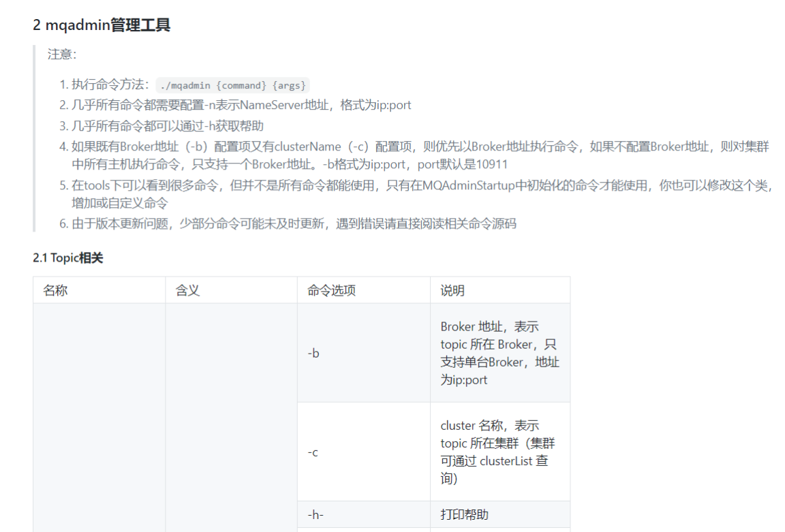Click the note about -n NameServer address

pyautogui.click(x=241, y=106)
